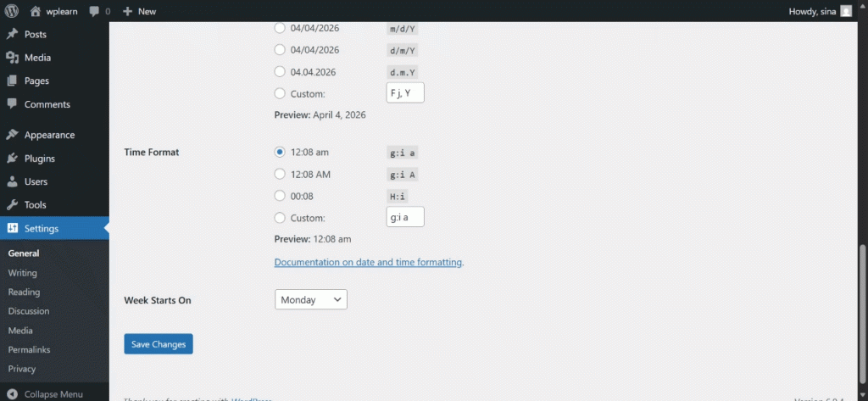
Task: Click the Settings sliders icon
Action: coord(12,228)
